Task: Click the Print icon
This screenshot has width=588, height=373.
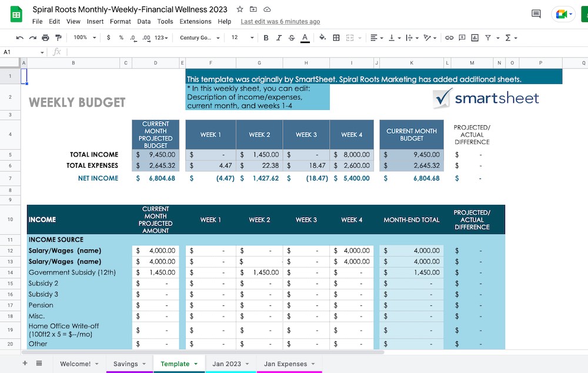Action: tap(45, 38)
